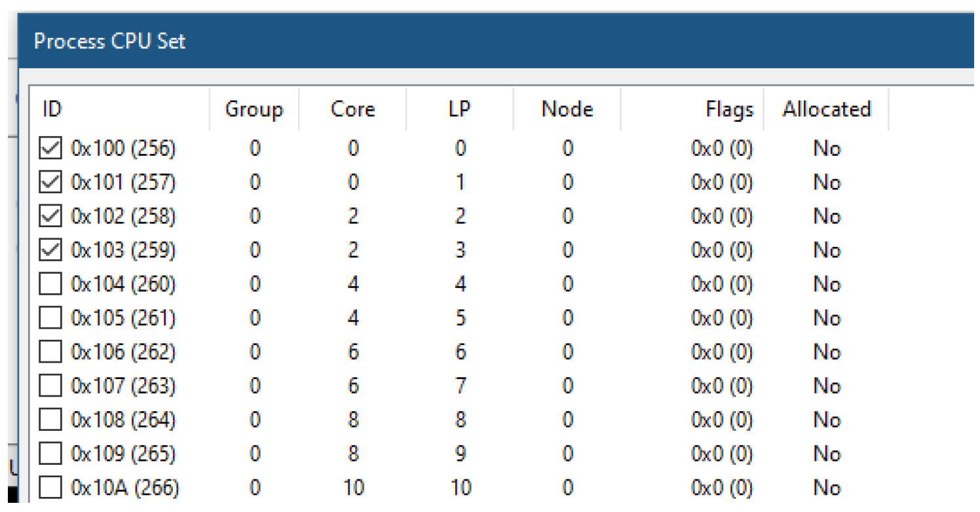Viewport: 980px width, 512px height.
Task: Tick the 0x106 (262) checkbox
Action: 50,352
